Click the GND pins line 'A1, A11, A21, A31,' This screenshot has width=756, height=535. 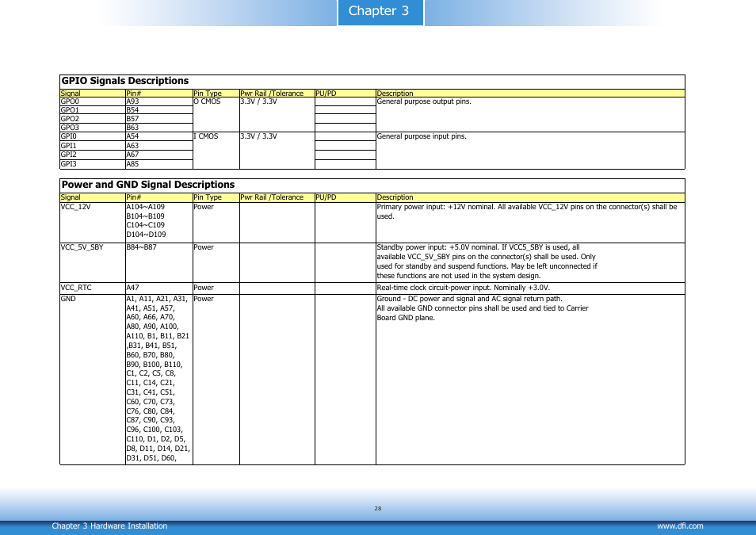point(157,299)
